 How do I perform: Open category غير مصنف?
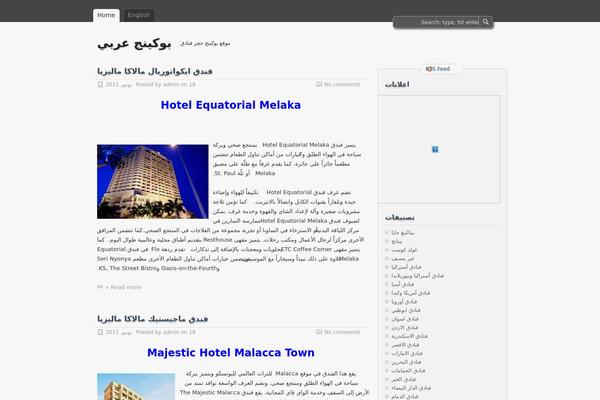pos(403,258)
